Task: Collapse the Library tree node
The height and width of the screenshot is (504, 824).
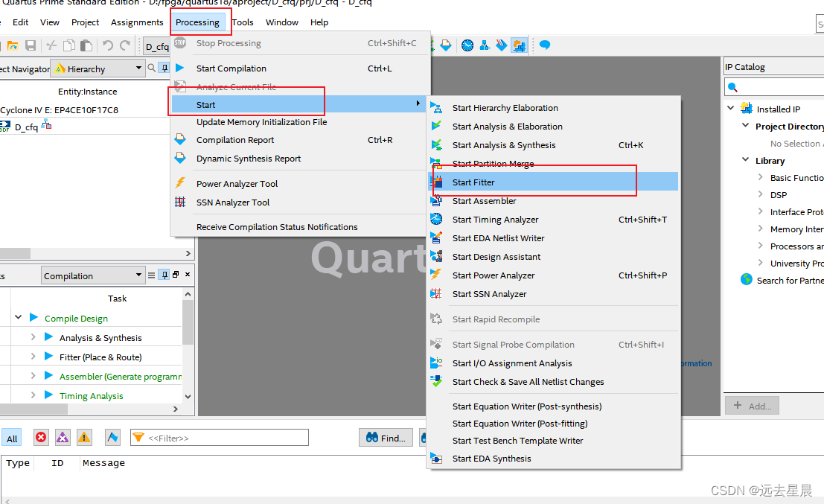Action: tap(745, 160)
